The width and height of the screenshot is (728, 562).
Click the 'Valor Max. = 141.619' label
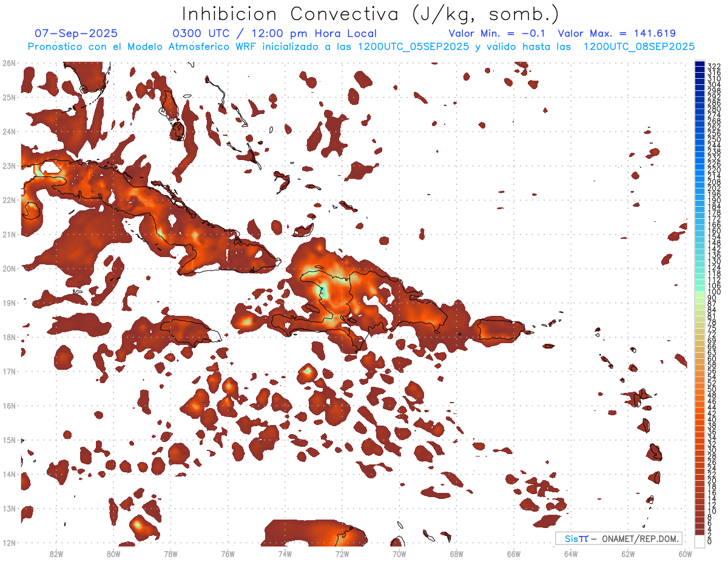616,34
